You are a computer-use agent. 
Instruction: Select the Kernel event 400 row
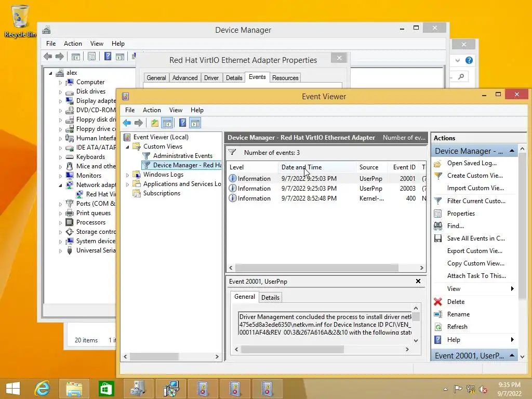(326, 198)
